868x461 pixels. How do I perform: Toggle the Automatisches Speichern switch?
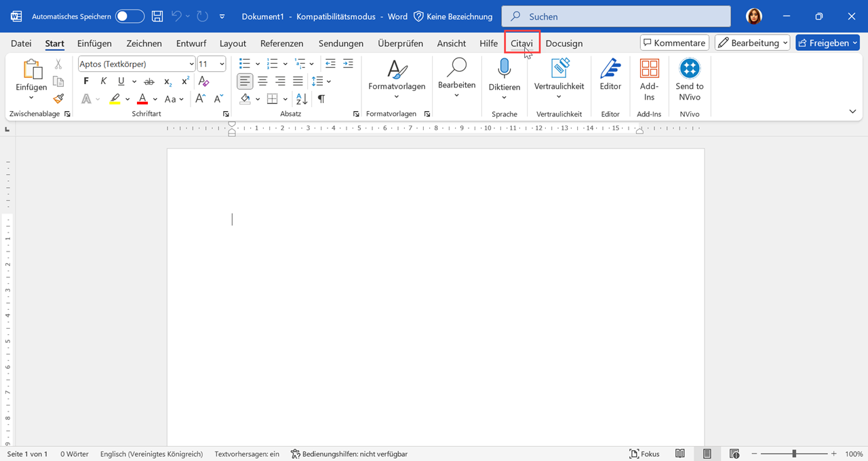click(130, 16)
